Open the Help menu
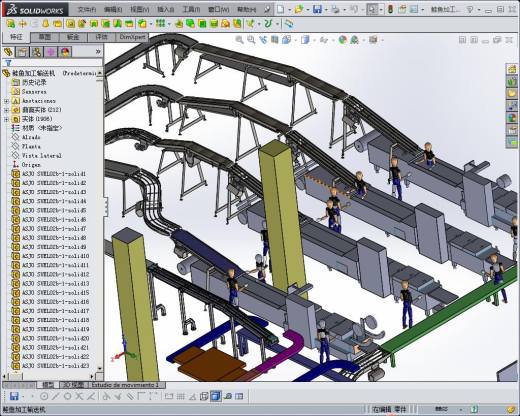This screenshot has height=416, width=520. pyautogui.click(x=246, y=10)
